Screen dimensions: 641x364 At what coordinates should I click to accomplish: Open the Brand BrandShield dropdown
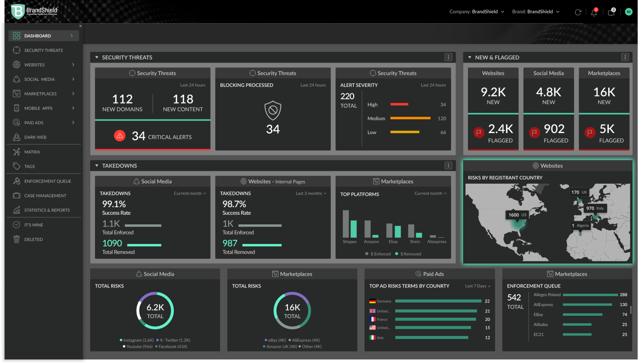pyautogui.click(x=536, y=12)
